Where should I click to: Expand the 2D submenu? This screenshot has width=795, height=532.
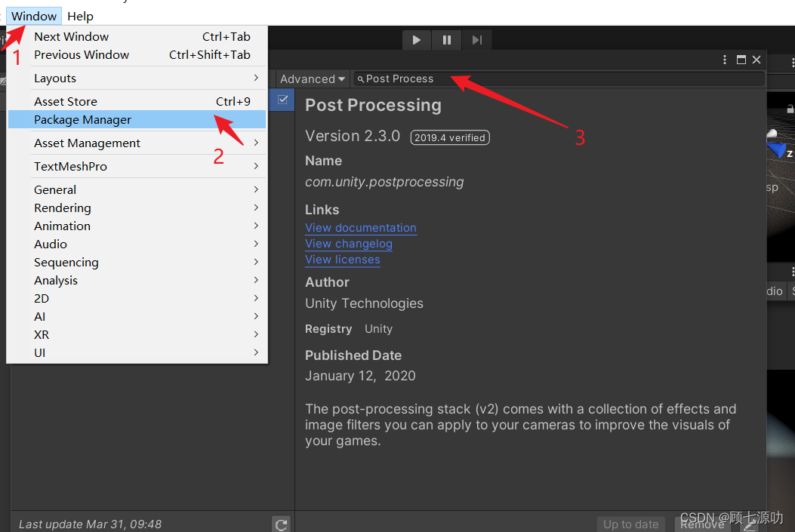tap(137, 298)
